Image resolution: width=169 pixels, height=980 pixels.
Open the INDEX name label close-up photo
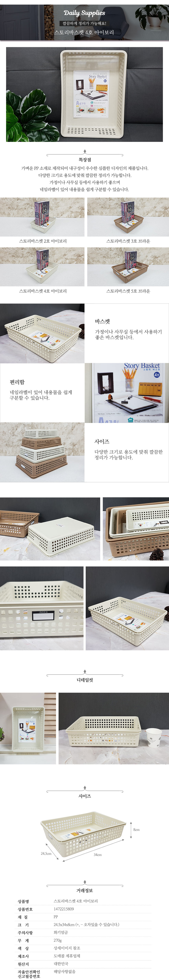click(42, 608)
